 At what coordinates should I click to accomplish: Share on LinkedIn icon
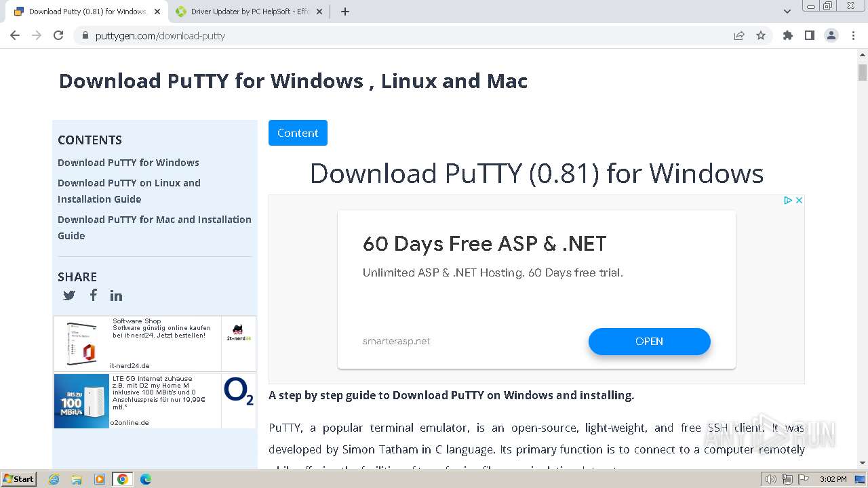(117, 296)
